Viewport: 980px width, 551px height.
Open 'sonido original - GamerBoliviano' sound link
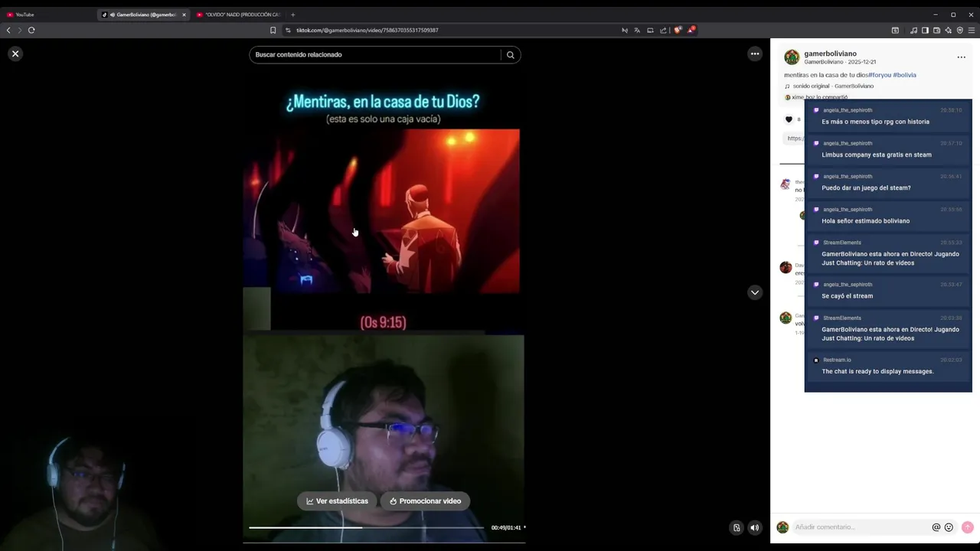[x=833, y=86]
